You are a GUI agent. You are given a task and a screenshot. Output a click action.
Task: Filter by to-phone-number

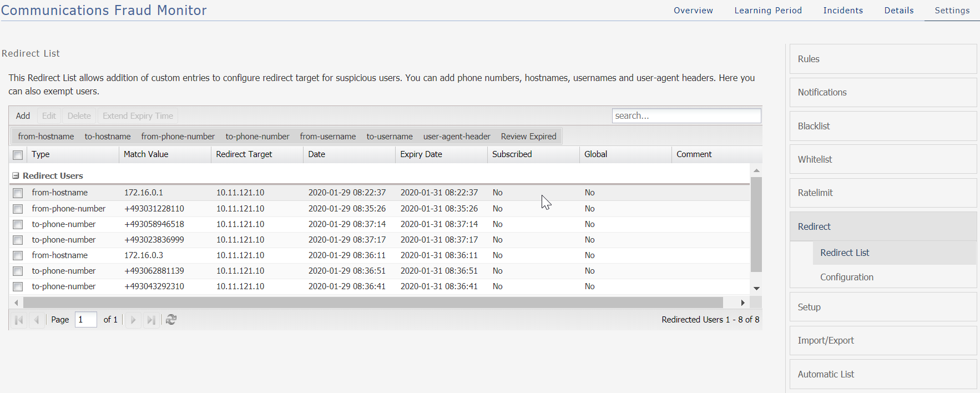pyautogui.click(x=257, y=137)
